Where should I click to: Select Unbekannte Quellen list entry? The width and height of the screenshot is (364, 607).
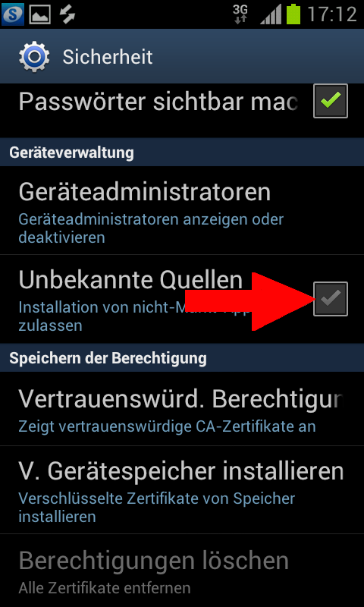coord(182,300)
